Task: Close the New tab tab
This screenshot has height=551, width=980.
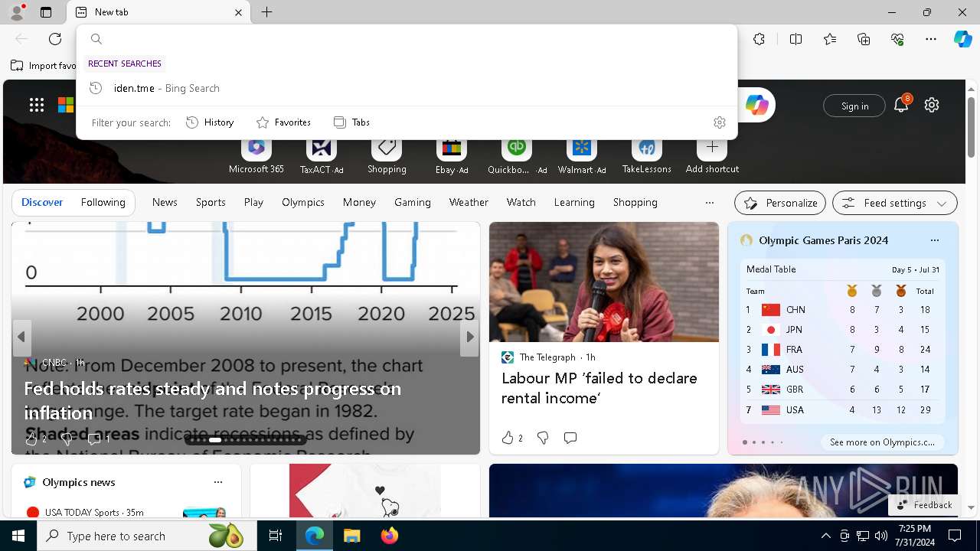Action: 238,12
